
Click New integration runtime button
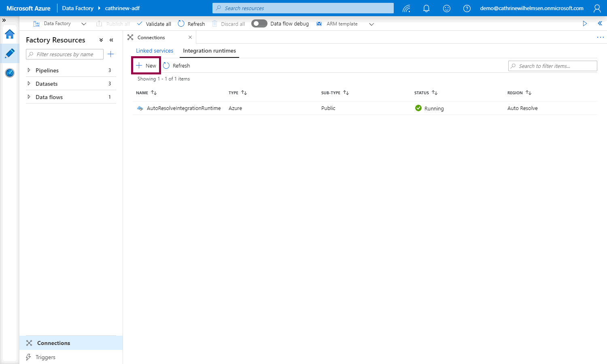pyautogui.click(x=146, y=66)
